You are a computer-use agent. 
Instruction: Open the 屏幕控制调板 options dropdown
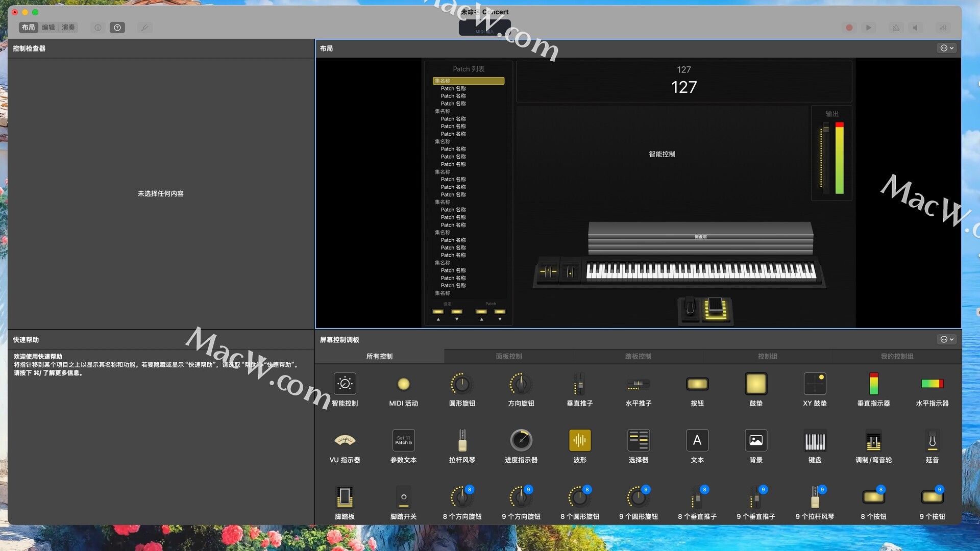click(947, 339)
